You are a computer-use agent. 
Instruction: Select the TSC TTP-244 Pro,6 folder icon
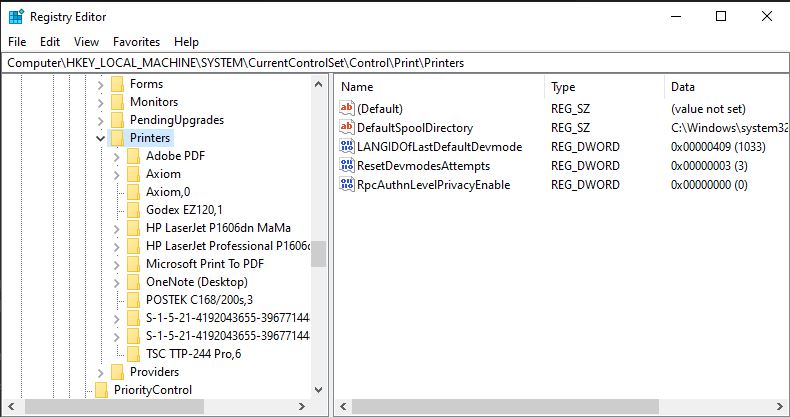pyautogui.click(x=134, y=354)
